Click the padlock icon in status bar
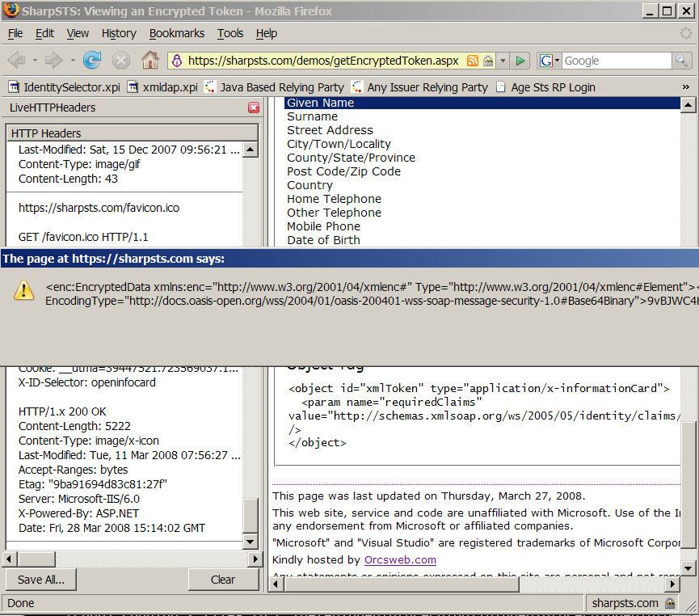 tap(670, 604)
